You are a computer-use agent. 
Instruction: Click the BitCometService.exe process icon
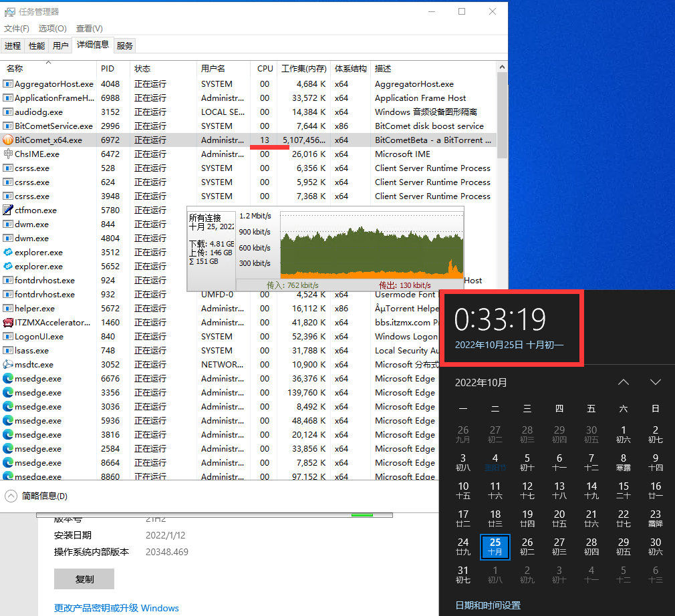click(x=8, y=126)
